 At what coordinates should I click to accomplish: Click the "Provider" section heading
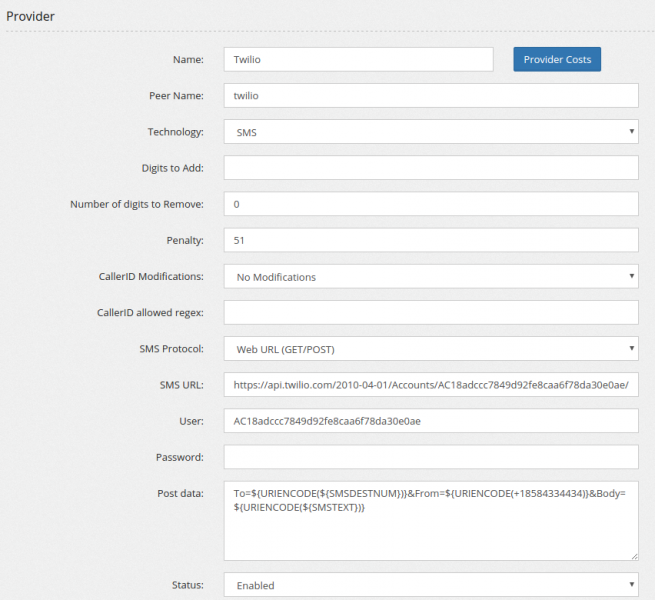(31, 16)
